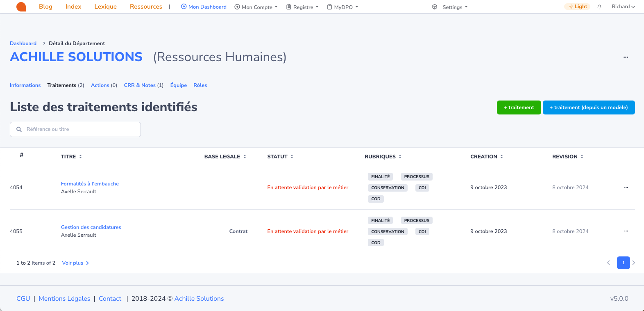Sort the table by TITRE column
Image resolution: width=644 pixels, height=311 pixels.
71,157
